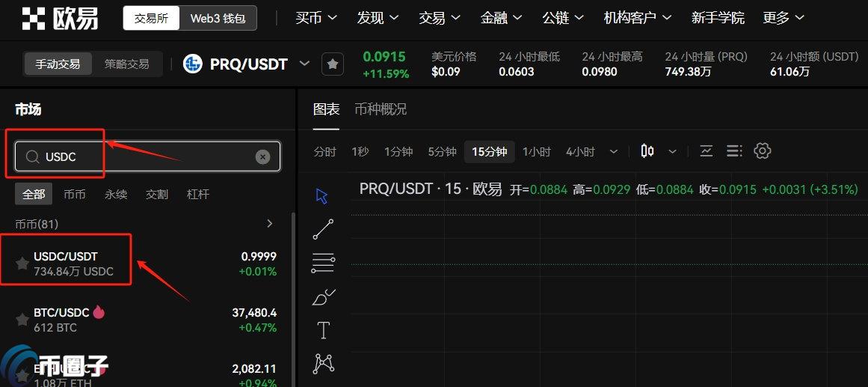The height and width of the screenshot is (387, 868).
Task: Click the market list scrollbar
Action: point(293,299)
